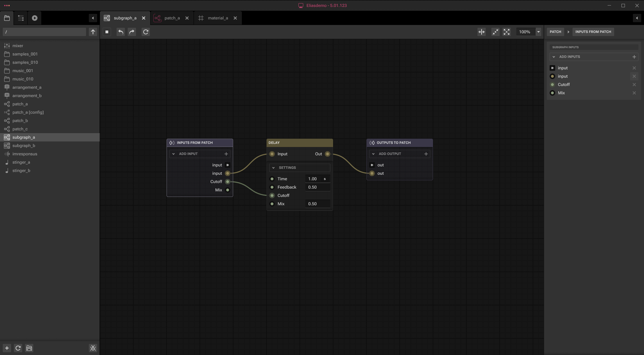This screenshot has height=355, width=644.
Task: Select imresponsus in asset list
Action: pos(50,154)
